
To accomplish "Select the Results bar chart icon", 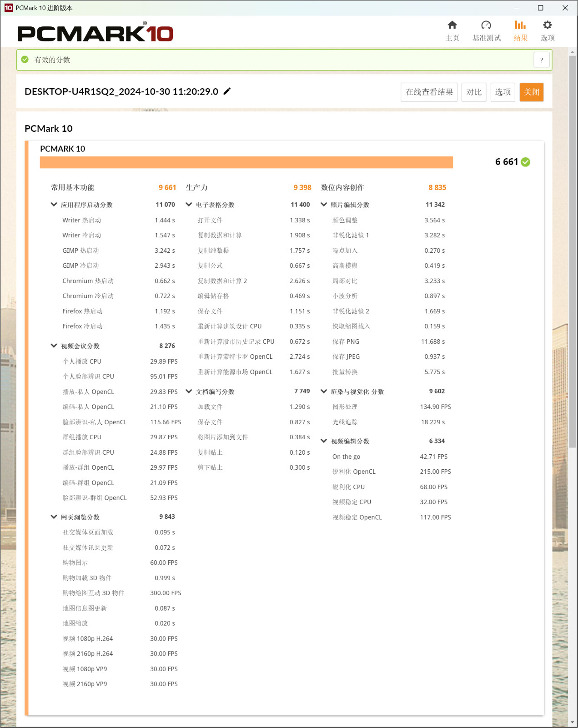I will 520,25.
